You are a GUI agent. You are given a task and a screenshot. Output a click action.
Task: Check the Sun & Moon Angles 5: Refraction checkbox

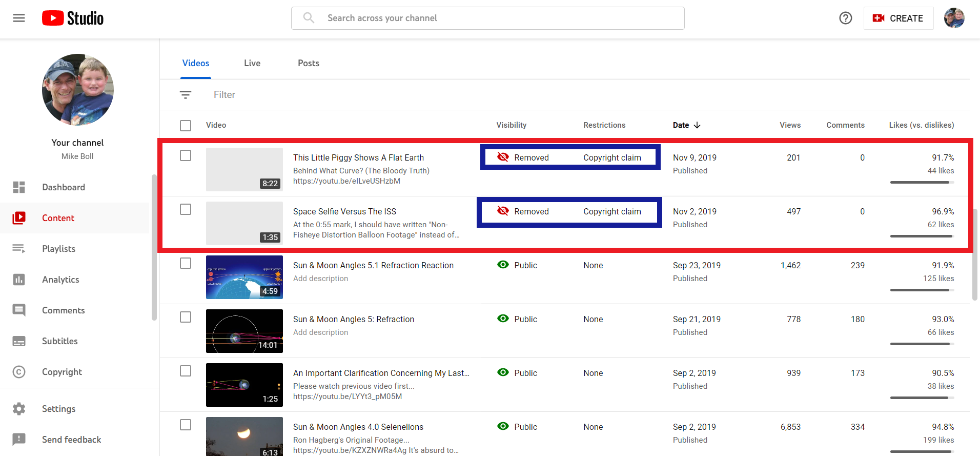coord(186,317)
